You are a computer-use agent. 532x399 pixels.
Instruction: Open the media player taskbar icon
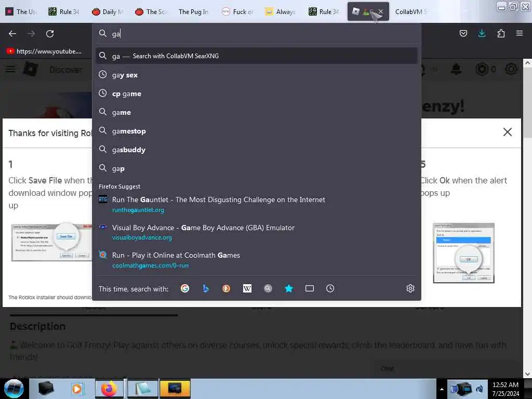[x=77, y=389]
